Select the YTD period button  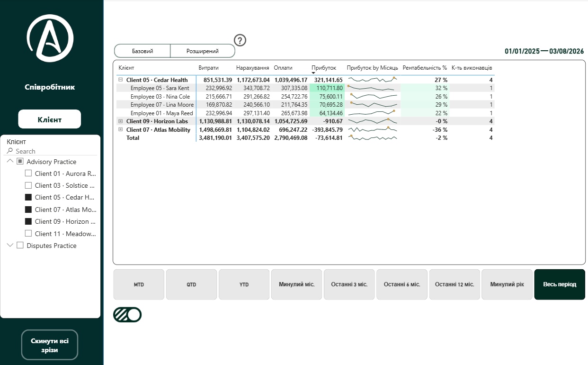pyautogui.click(x=244, y=284)
